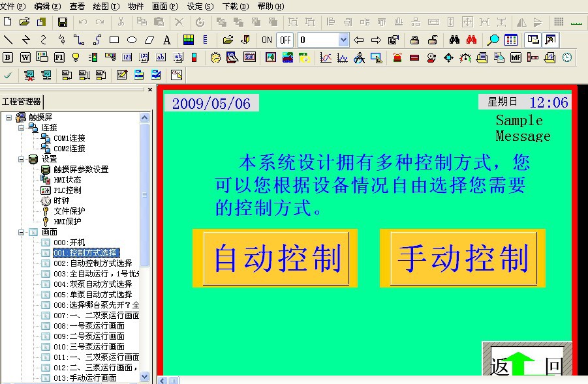Select 008:一号泵运行画面 in the project tree
Image resolution: width=588 pixels, height=384 pixels.
(x=89, y=326)
